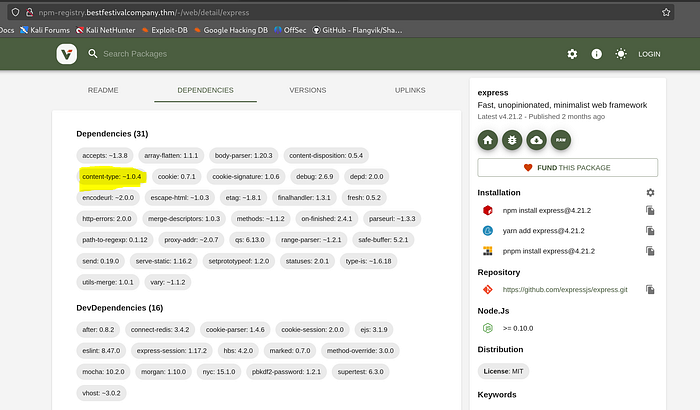Open the GitHub Flangvik bookmark
The height and width of the screenshot is (410, 700).
pyautogui.click(x=357, y=30)
